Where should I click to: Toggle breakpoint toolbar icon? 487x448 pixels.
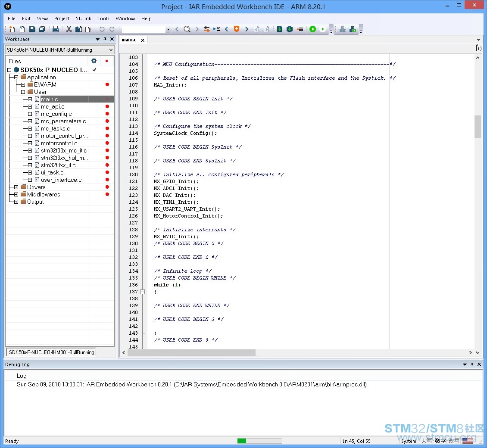300,29
